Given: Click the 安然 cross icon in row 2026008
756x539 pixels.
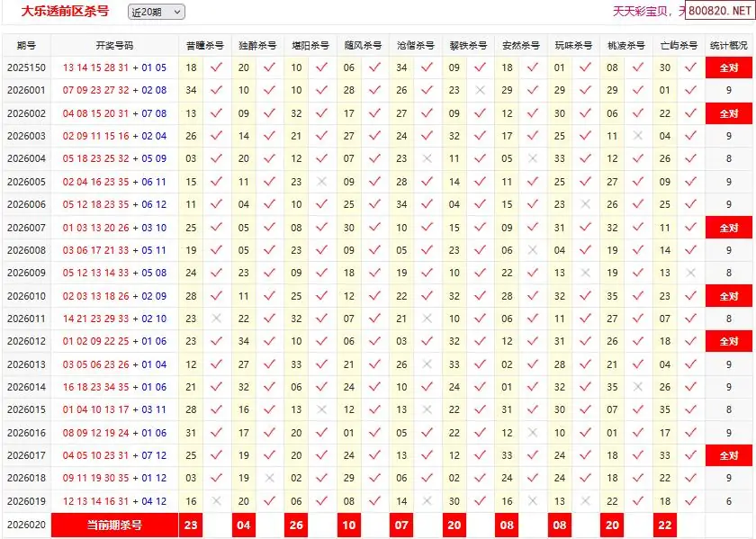Looking at the screenshot, I should 533,250.
